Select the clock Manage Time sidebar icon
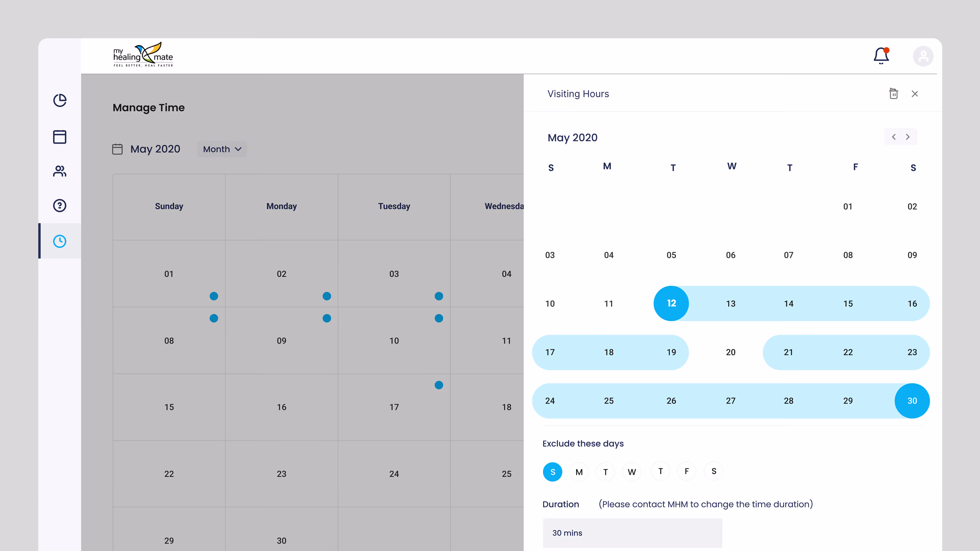Viewport: 980px width, 551px height. (x=60, y=241)
